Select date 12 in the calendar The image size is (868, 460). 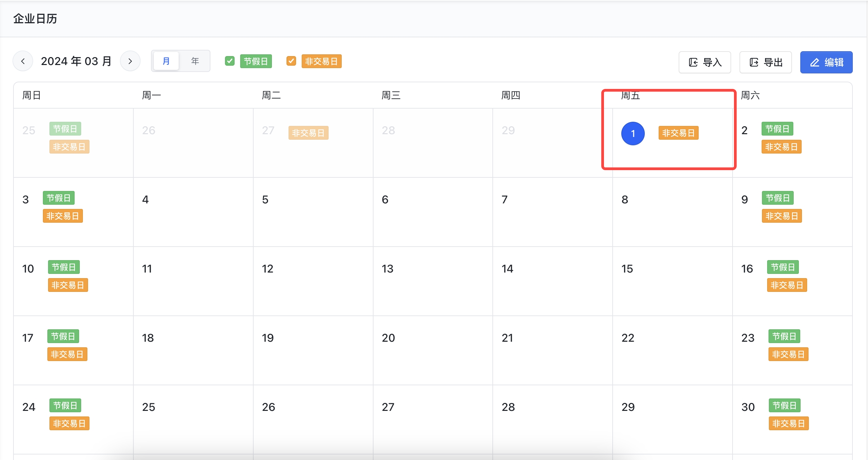click(x=267, y=269)
